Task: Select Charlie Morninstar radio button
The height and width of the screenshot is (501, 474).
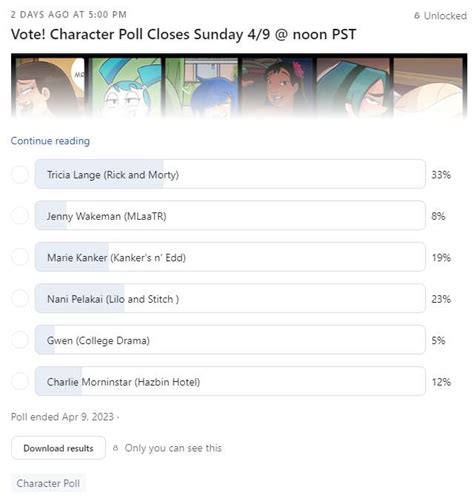Action: pos(20,381)
